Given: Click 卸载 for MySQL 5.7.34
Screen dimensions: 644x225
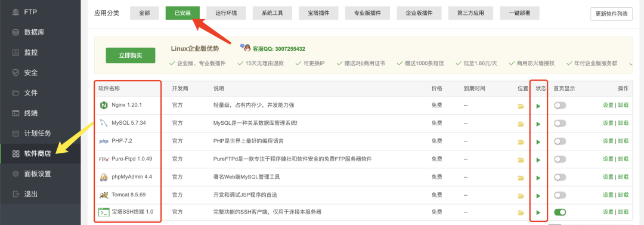Looking at the screenshot, I should coord(623,123).
